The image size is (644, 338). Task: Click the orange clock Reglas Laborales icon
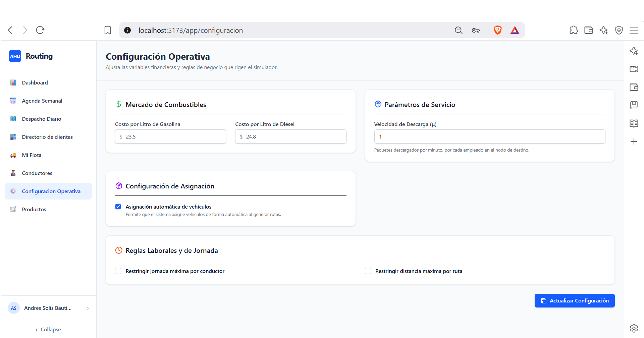point(119,250)
